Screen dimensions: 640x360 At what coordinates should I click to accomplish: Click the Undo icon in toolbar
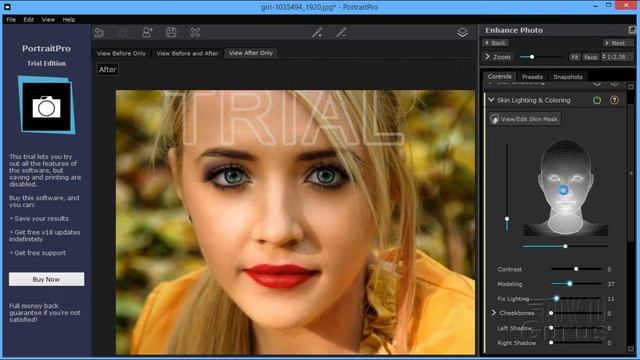99,33
